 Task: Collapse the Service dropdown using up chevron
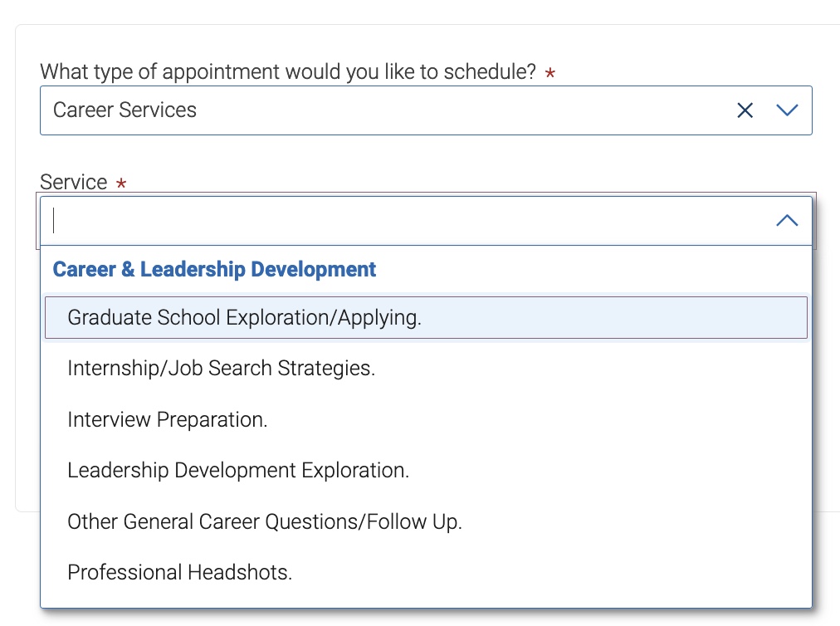pos(787,220)
